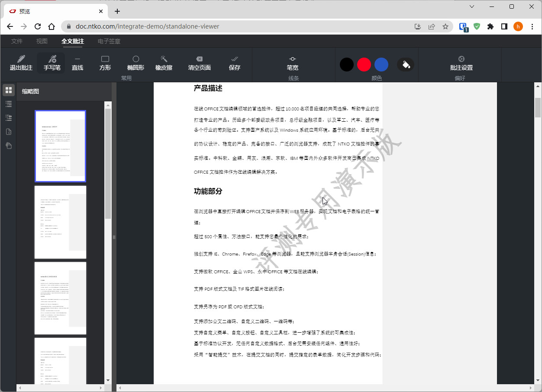This screenshot has width=542, height=392.
Task: Open the browser profile avatar
Action: click(518, 26)
